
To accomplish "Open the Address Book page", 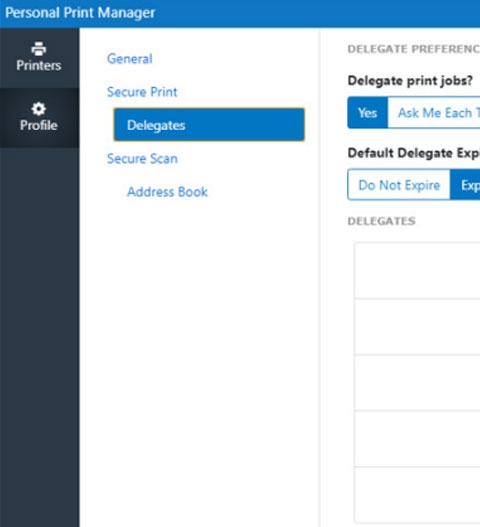I will click(167, 192).
